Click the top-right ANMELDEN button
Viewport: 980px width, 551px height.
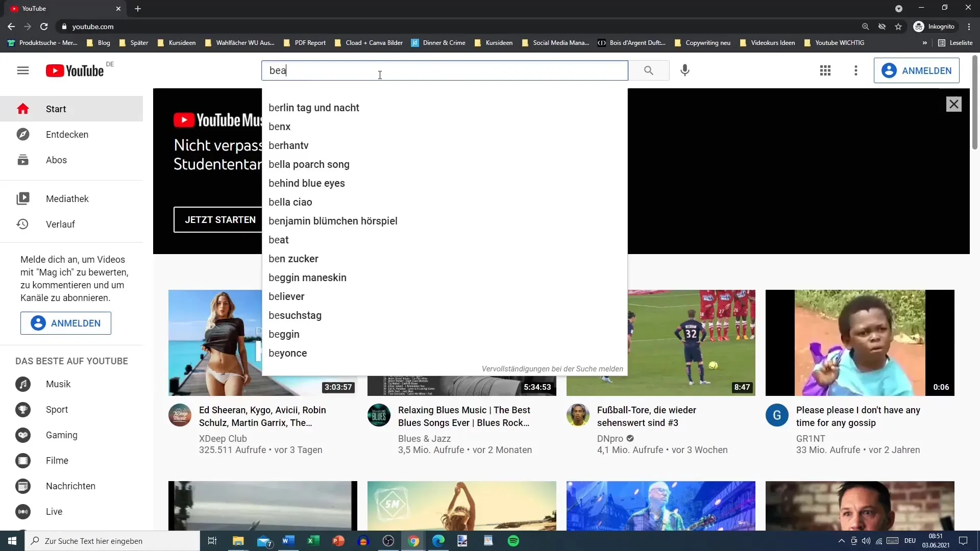[x=916, y=70]
